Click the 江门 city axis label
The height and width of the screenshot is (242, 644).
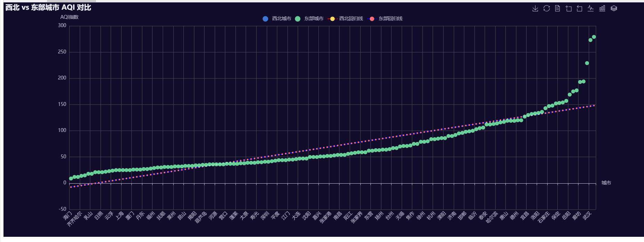click(285, 216)
